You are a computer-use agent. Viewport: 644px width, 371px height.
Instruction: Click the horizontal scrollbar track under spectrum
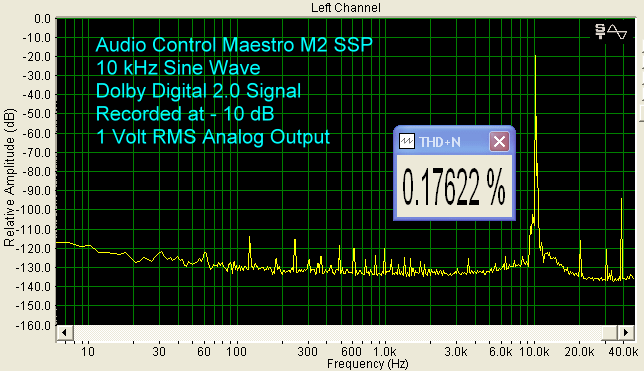point(345,332)
